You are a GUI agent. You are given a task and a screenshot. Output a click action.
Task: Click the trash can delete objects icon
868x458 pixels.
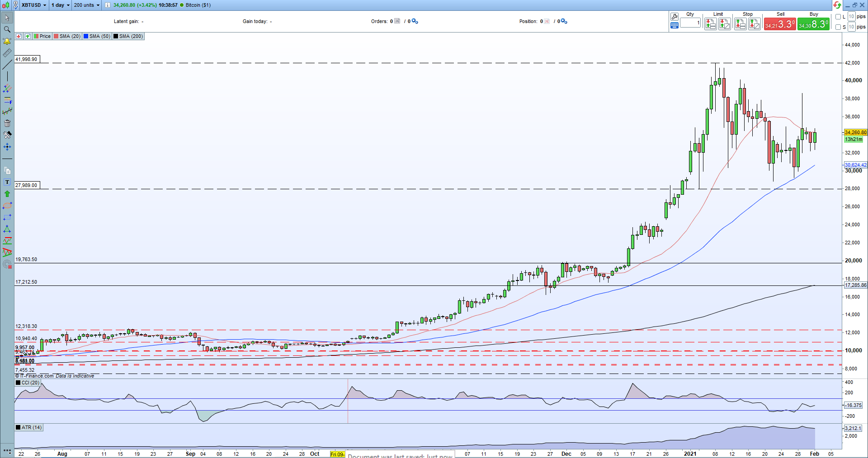coord(7,123)
